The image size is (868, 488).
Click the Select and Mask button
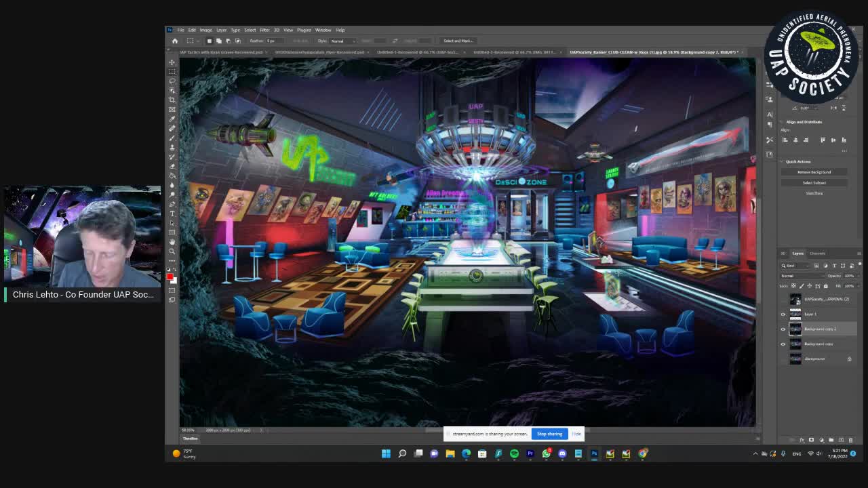tap(458, 41)
